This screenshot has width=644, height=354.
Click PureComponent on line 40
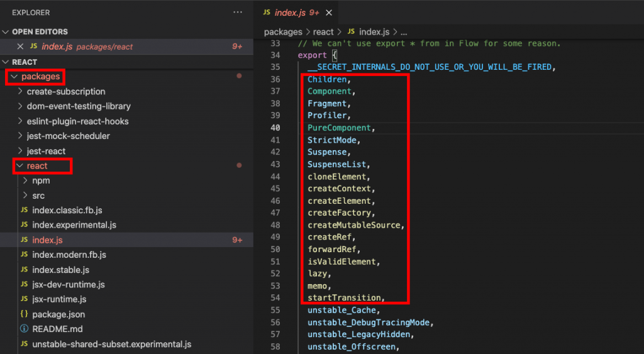click(339, 128)
